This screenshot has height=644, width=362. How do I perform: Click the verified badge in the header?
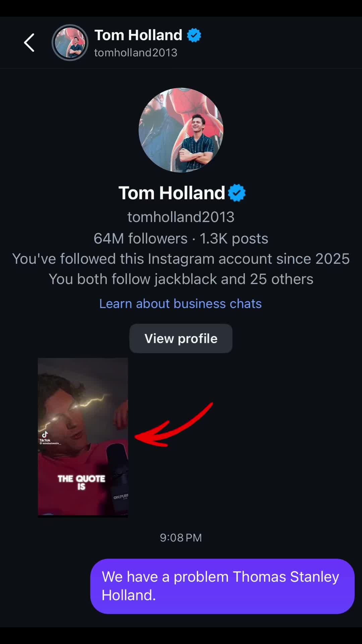click(194, 35)
